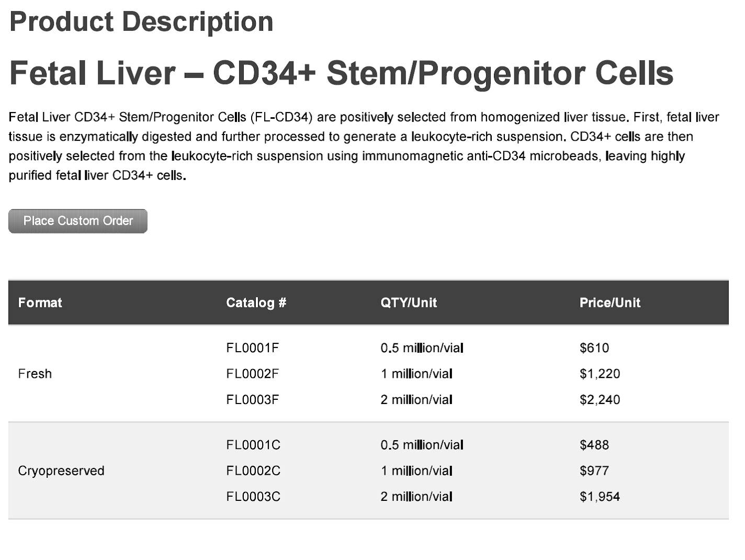Viewport: 745px width, 560px height.
Task: Click the Format column header
Action: (x=40, y=303)
